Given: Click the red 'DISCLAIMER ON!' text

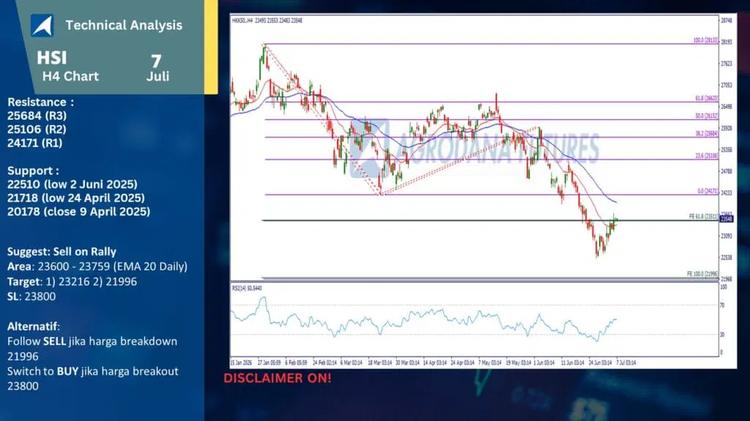Looking at the screenshot, I should point(277,378).
